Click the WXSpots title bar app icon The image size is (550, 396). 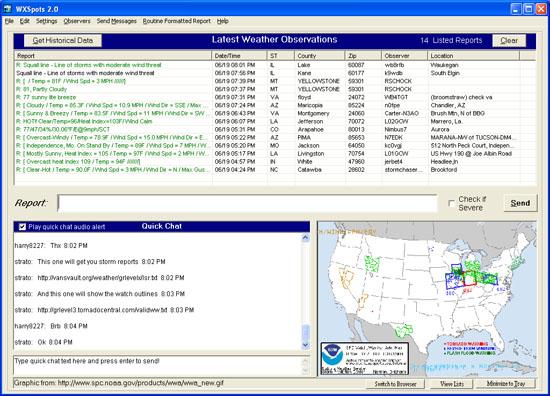coord(7,9)
